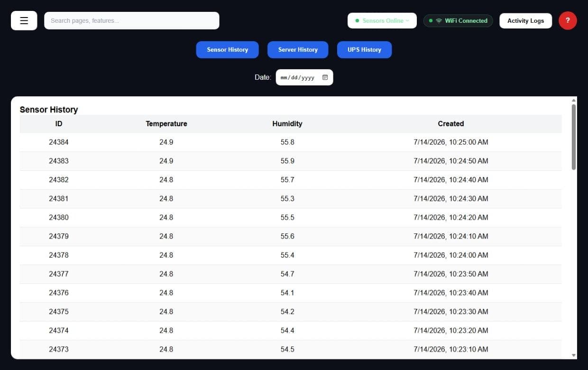Image resolution: width=588 pixels, height=370 pixels.
Task: Click humidity value 54.1
Action: pyautogui.click(x=287, y=293)
